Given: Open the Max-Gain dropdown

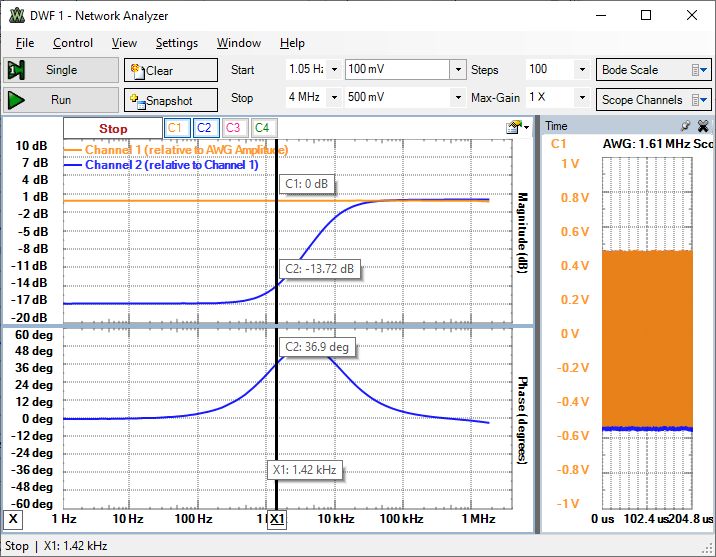Looking at the screenshot, I should 582,98.
